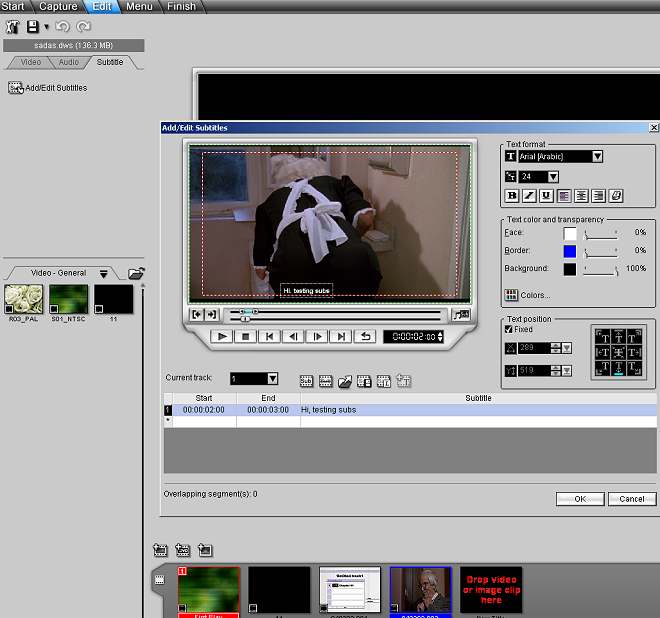
Task: Go to the Capture step tab
Action: [58, 6]
